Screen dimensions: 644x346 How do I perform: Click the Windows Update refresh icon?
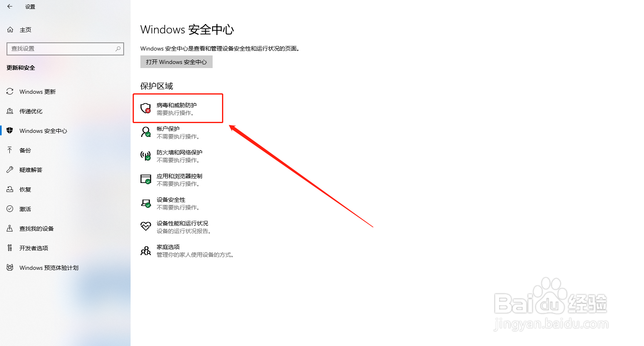pos(10,91)
